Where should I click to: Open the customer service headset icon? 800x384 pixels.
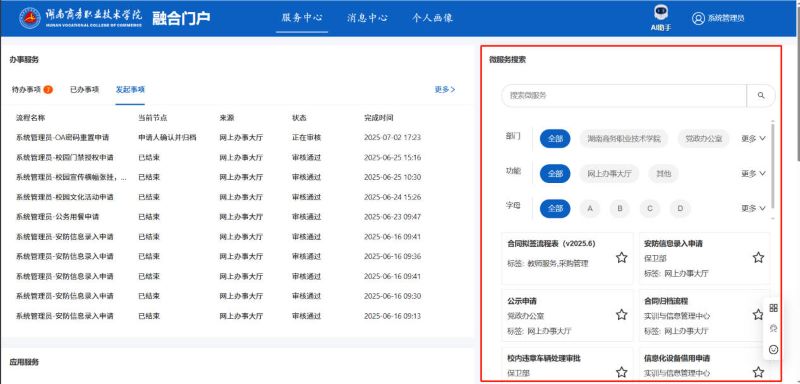[773, 328]
